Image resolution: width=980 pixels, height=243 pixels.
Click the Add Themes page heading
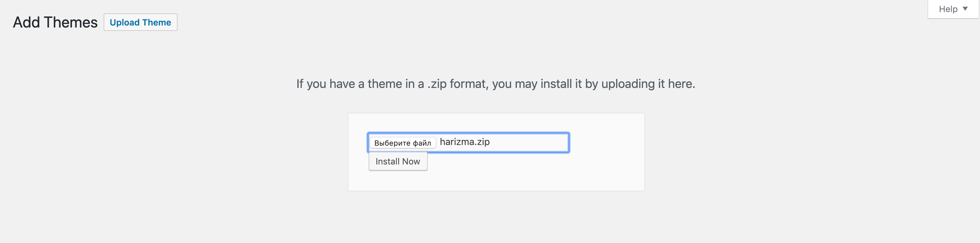coord(55,22)
